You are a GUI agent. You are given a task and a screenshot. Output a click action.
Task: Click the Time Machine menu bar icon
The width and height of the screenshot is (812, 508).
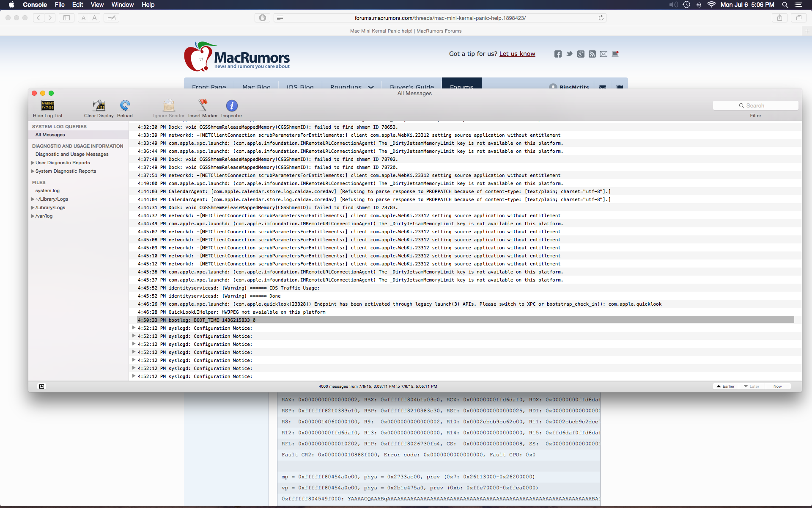(x=686, y=5)
